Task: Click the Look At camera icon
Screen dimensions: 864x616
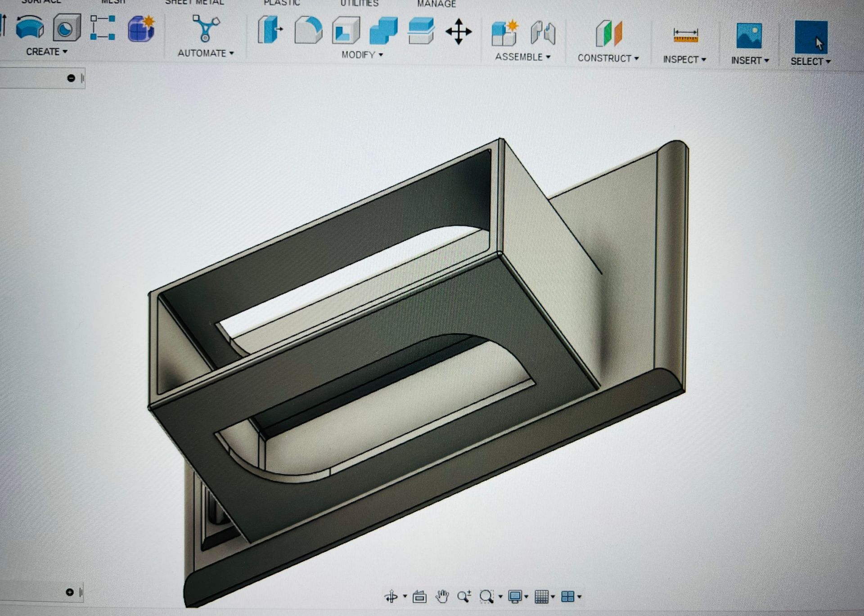Action: tap(419, 597)
